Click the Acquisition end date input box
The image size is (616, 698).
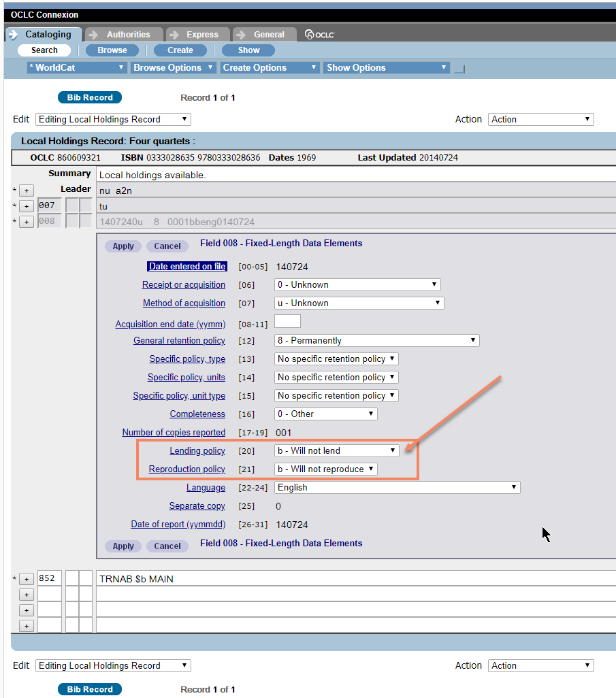coord(287,321)
